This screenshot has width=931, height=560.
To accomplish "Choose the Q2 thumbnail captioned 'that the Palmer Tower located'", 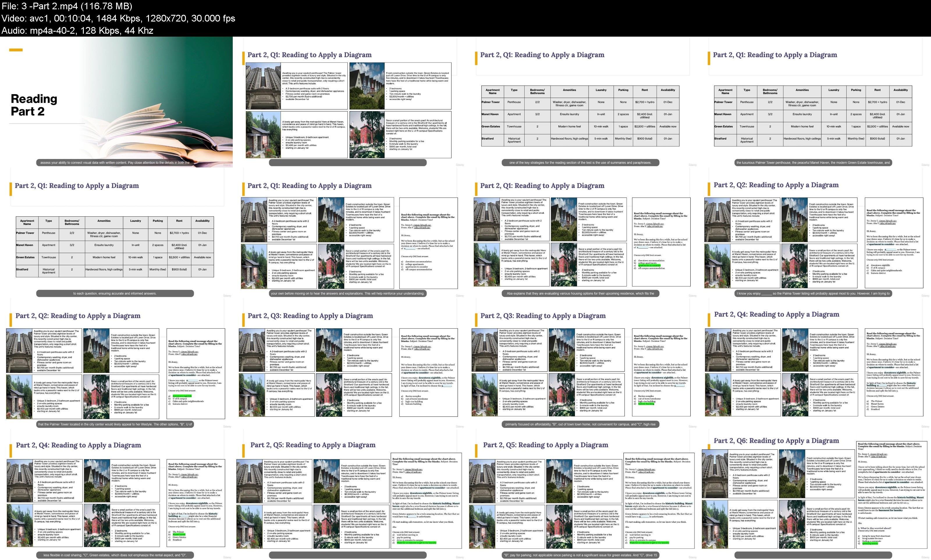I will [x=116, y=364].
